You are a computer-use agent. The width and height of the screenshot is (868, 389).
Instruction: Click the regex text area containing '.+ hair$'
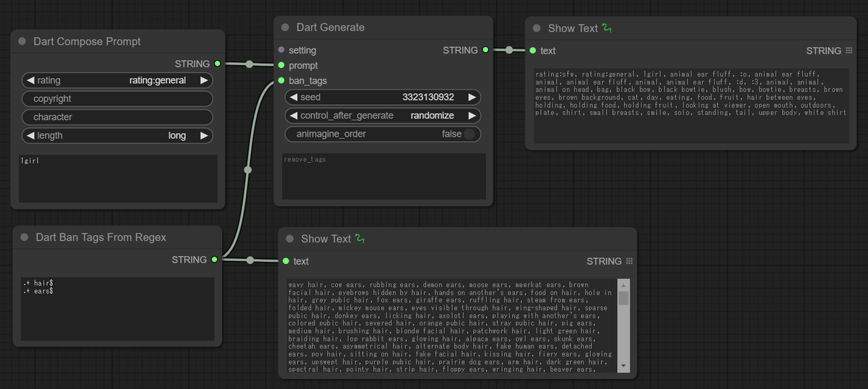117,309
